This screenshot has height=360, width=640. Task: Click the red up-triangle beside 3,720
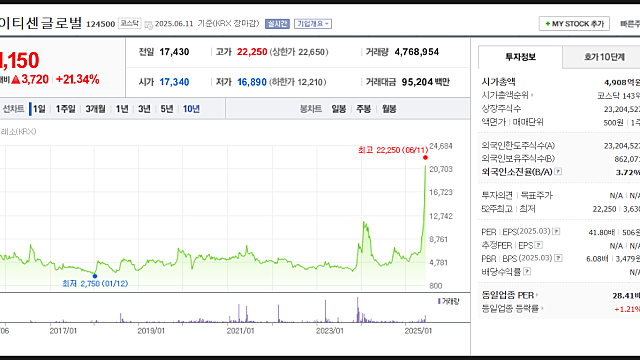click(16, 79)
